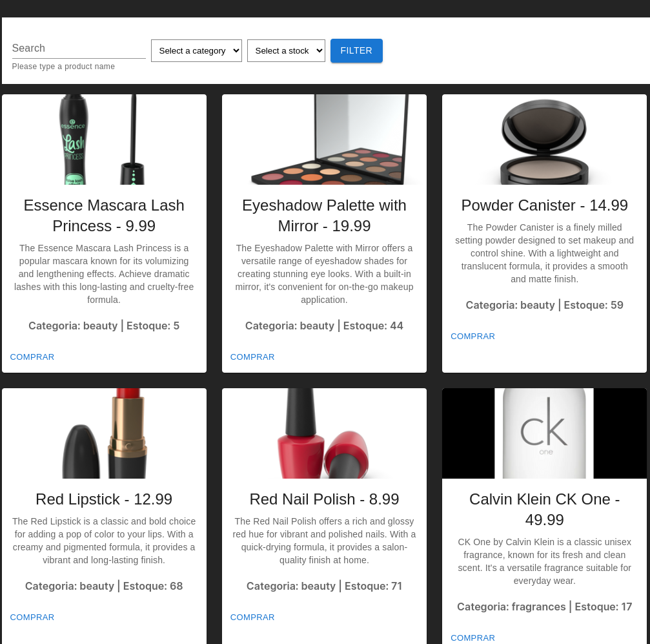Click the 'Please type a product name' hint
650x644 pixels.
[x=63, y=67]
